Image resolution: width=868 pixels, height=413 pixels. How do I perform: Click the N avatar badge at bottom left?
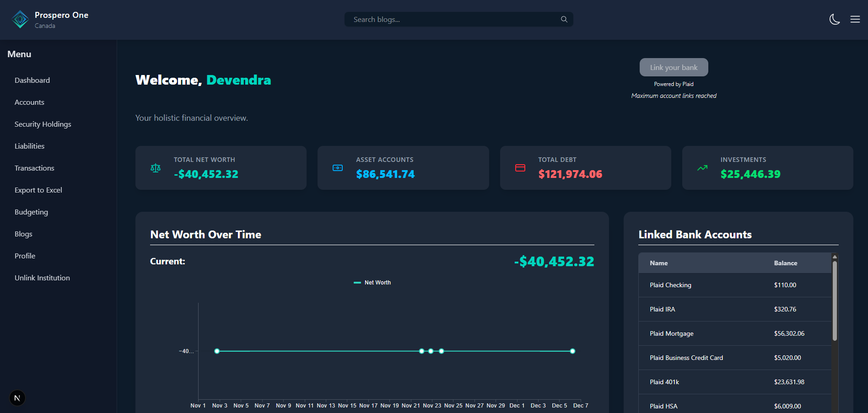click(17, 398)
